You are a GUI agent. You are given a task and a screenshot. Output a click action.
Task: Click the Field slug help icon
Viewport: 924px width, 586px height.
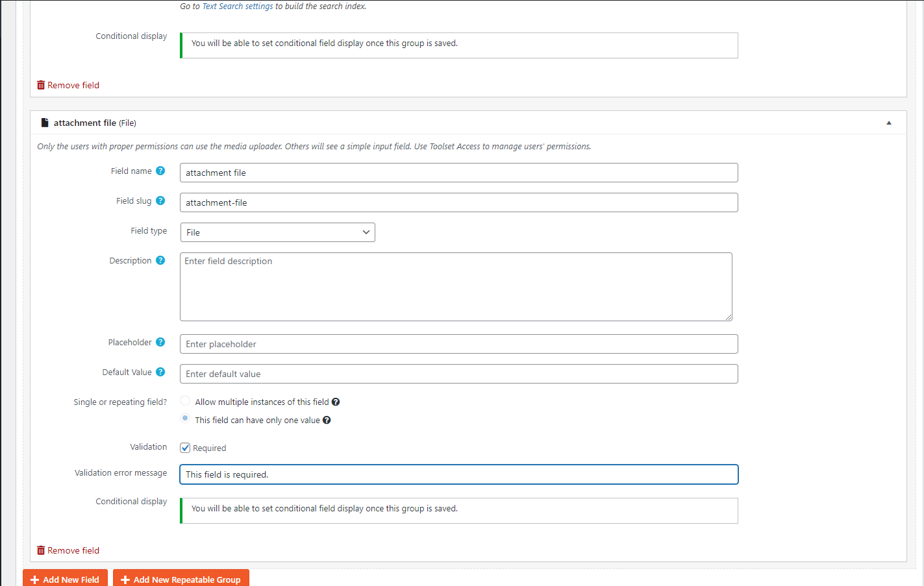click(160, 201)
